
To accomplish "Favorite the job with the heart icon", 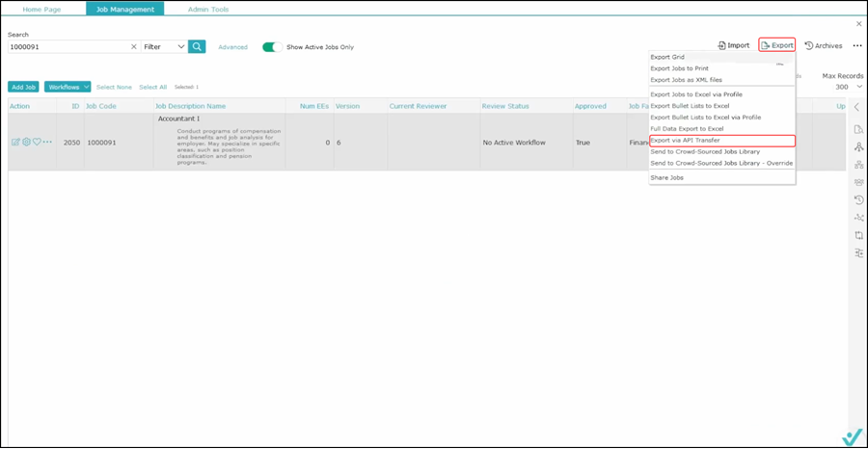I will pyautogui.click(x=37, y=142).
